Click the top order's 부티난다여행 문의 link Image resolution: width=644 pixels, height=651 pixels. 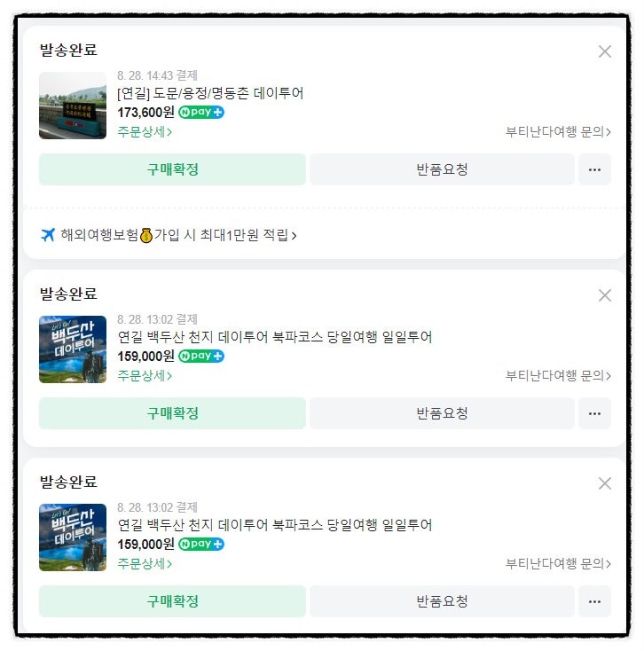pyautogui.click(x=558, y=132)
